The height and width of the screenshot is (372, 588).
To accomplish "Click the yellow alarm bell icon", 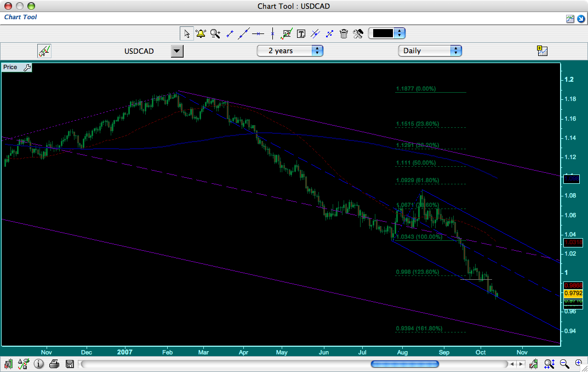I will [201, 33].
